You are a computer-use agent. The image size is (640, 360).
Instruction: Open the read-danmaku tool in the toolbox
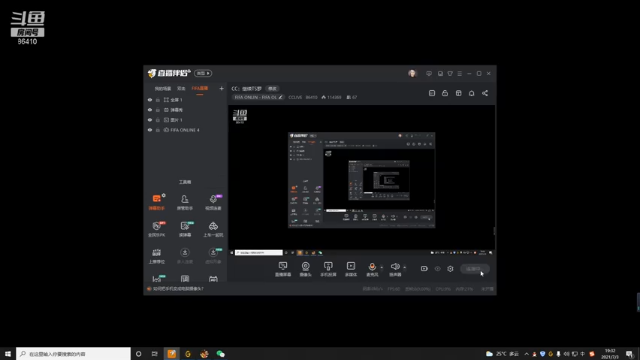tap(184, 229)
